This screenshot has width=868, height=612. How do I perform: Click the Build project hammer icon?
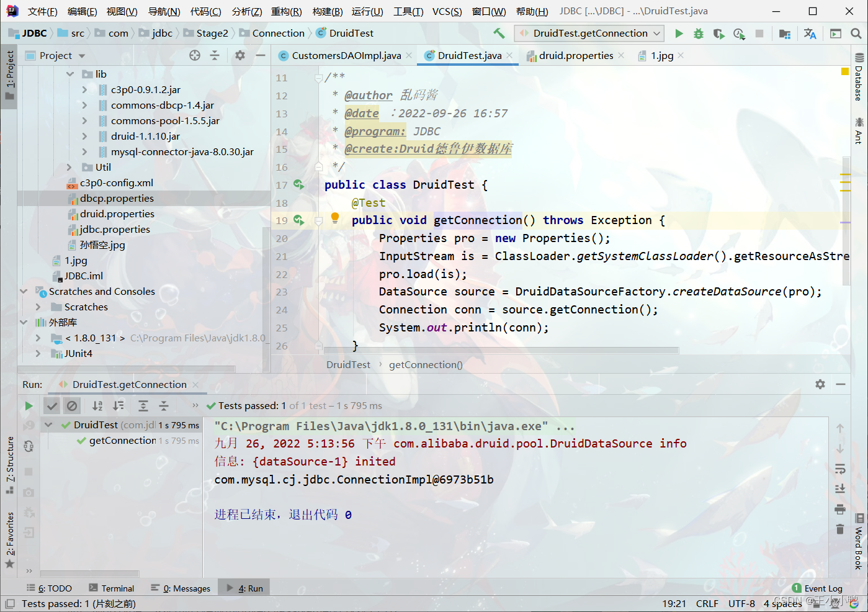point(499,34)
